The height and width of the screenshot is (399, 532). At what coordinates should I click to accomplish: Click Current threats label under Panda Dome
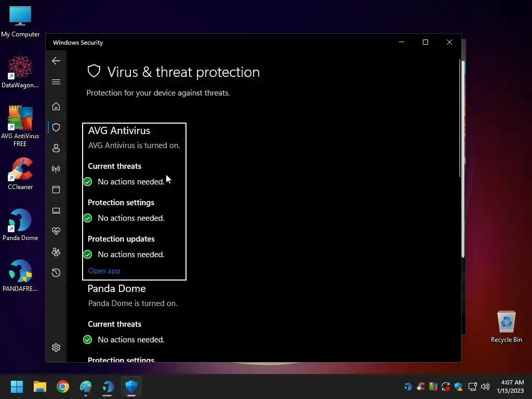[115, 324]
